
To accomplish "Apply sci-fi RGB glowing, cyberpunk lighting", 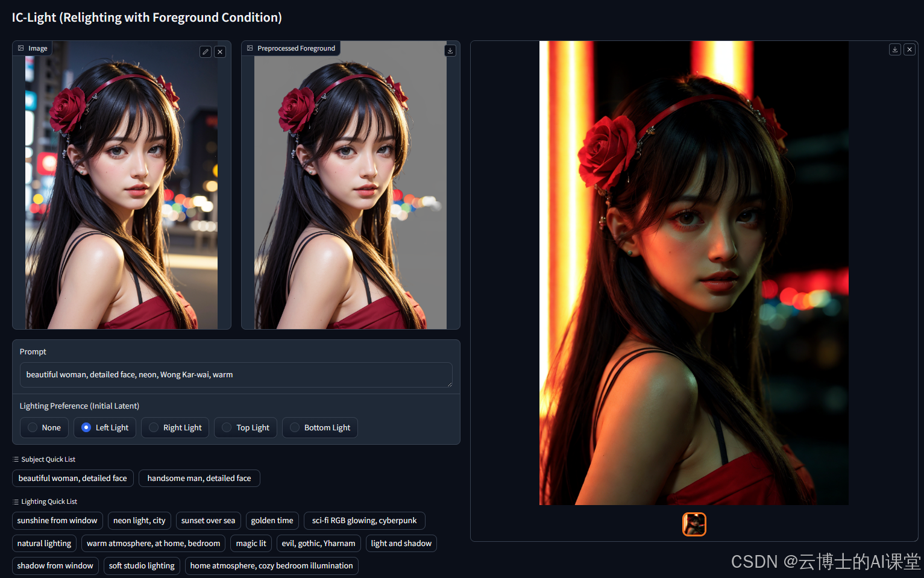I will point(364,520).
